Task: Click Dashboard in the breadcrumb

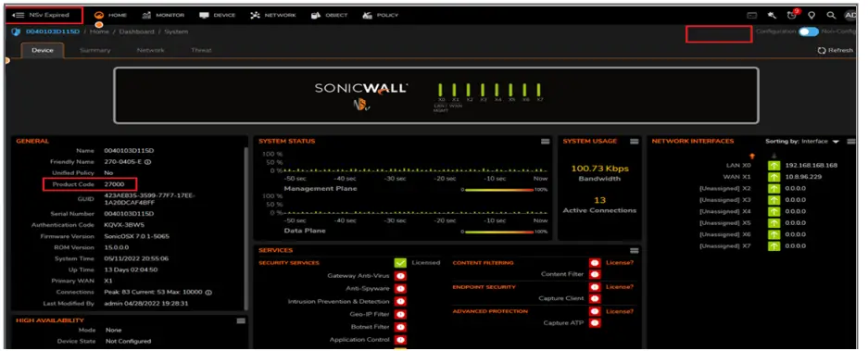Action: (136, 31)
